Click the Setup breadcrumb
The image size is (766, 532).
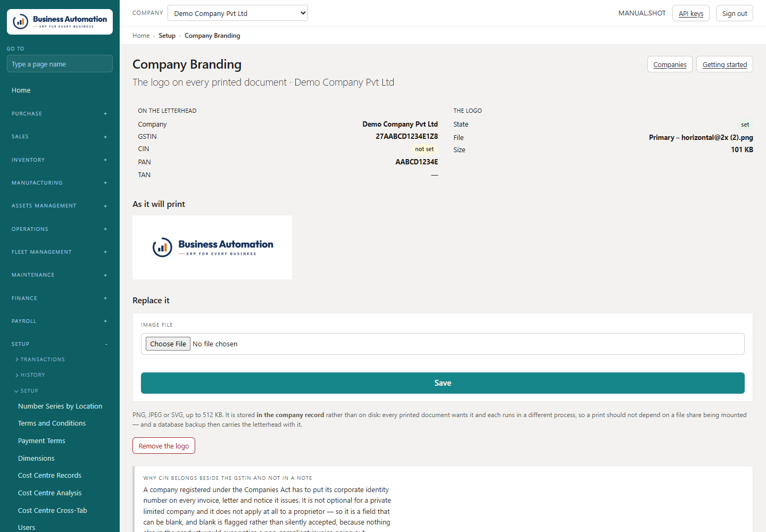167,36
